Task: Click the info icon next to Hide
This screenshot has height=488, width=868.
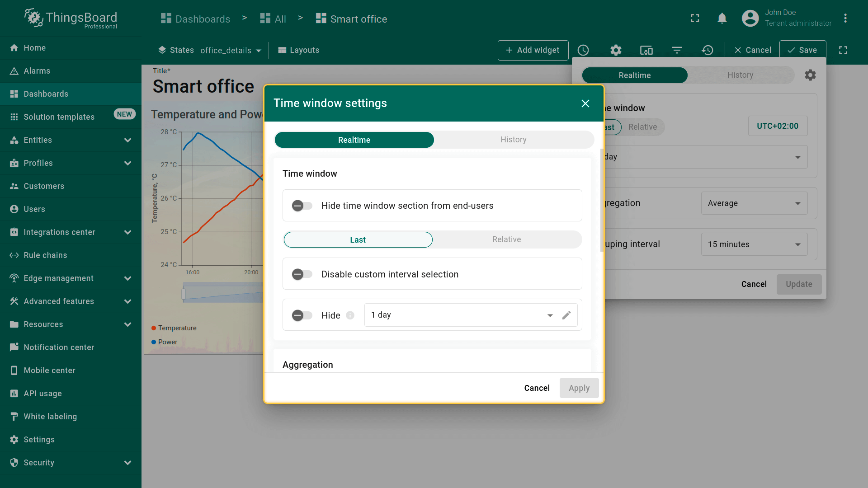Action: point(350,315)
